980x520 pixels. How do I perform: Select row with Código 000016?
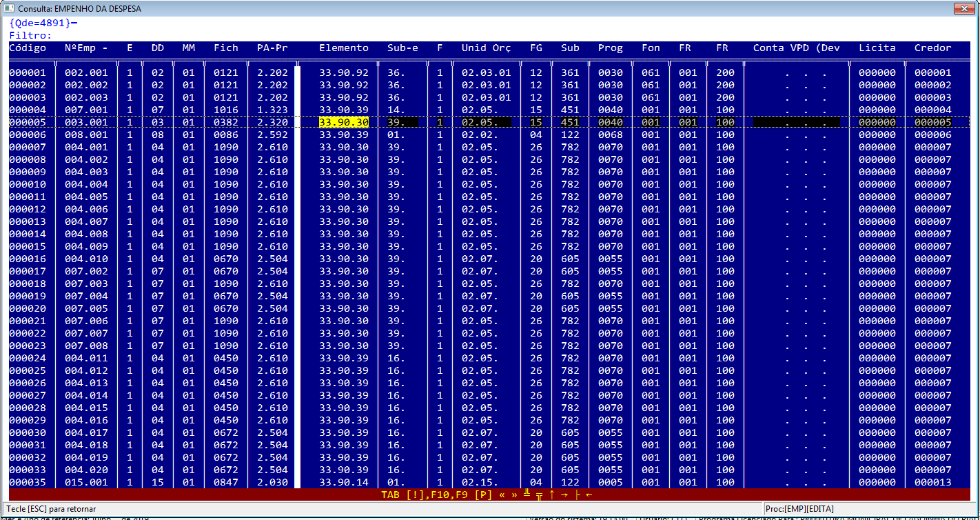click(491, 259)
